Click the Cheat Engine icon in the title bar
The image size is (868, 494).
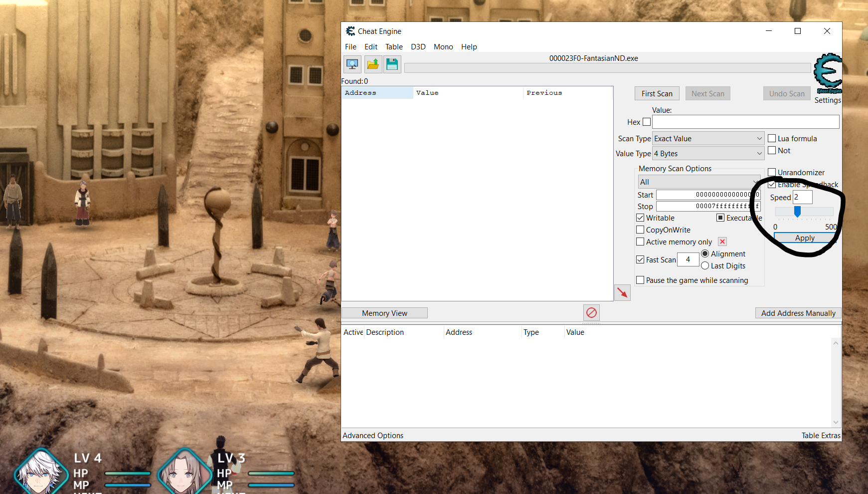point(350,31)
